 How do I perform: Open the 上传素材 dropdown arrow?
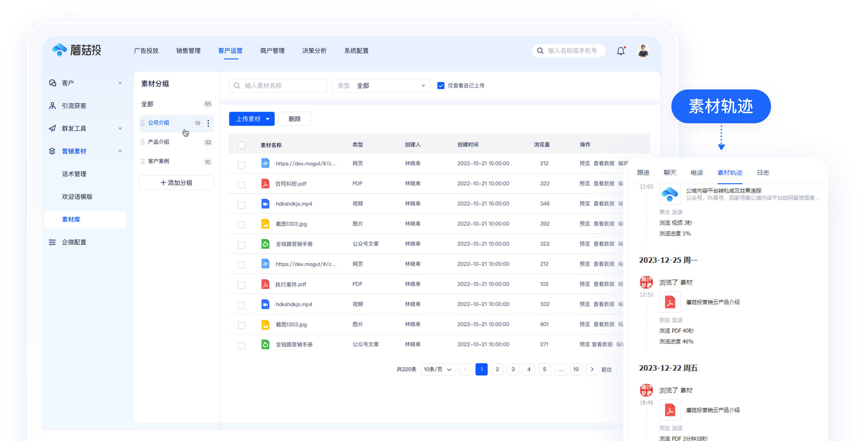[268, 119]
